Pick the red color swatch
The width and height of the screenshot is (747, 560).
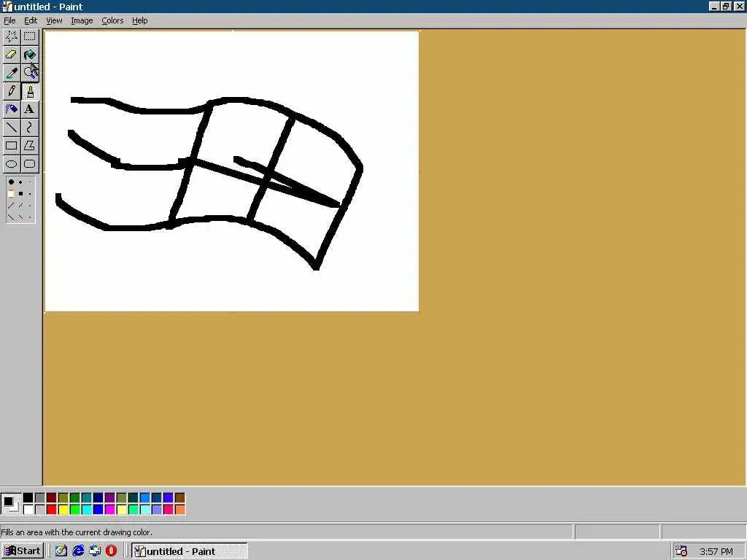pos(52,510)
